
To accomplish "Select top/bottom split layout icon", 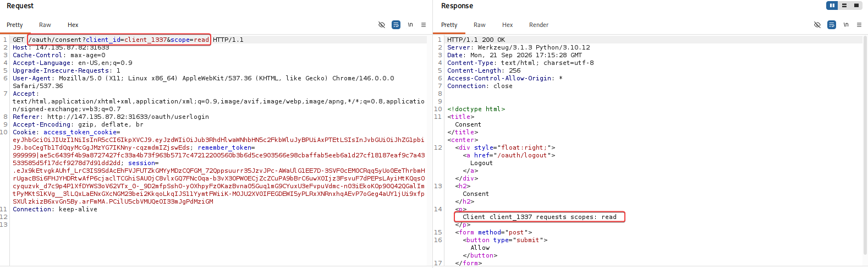I will click(844, 6).
